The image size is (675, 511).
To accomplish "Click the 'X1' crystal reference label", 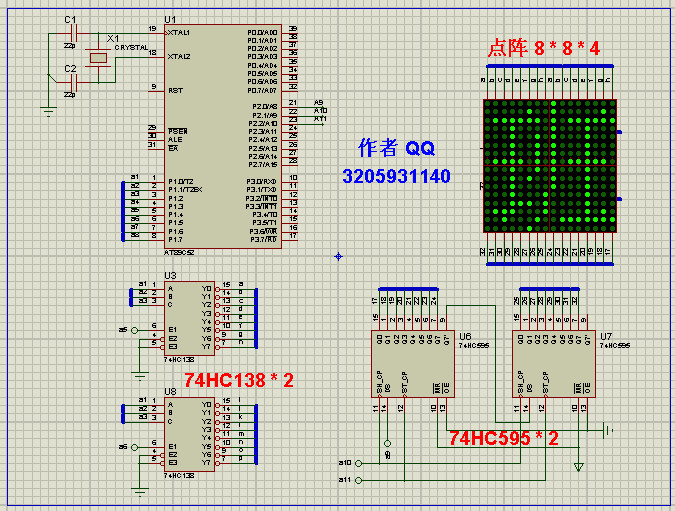I will pos(113,38).
